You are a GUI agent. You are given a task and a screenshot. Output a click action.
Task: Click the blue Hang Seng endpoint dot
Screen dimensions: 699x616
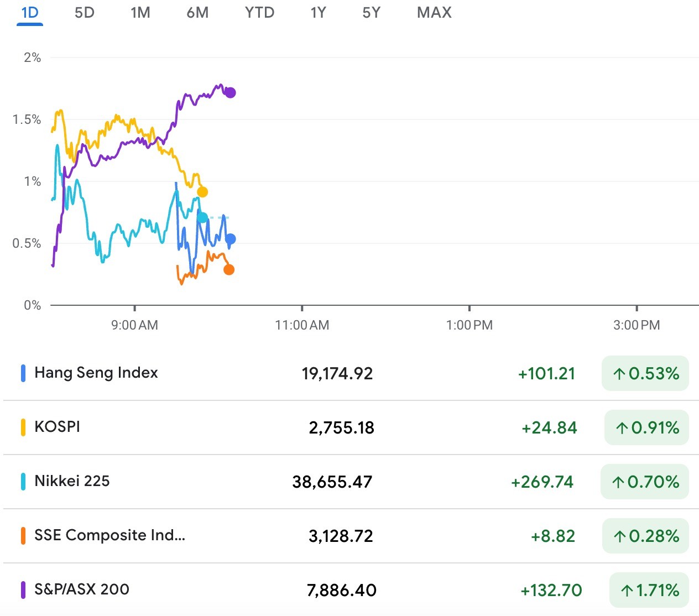231,239
